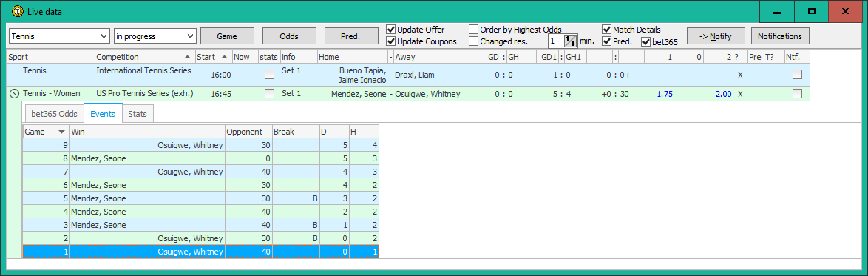The width and height of the screenshot is (868, 276).
Task: Click odds value 1.75
Action: click(664, 94)
